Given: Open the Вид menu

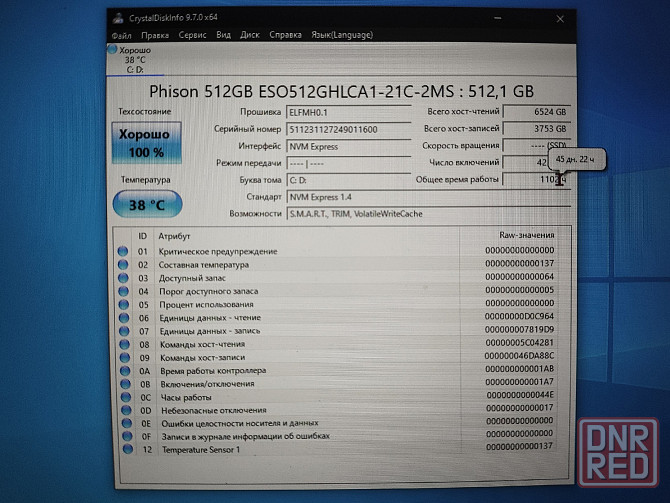Looking at the screenshot, I should click(x=223, y=35).
